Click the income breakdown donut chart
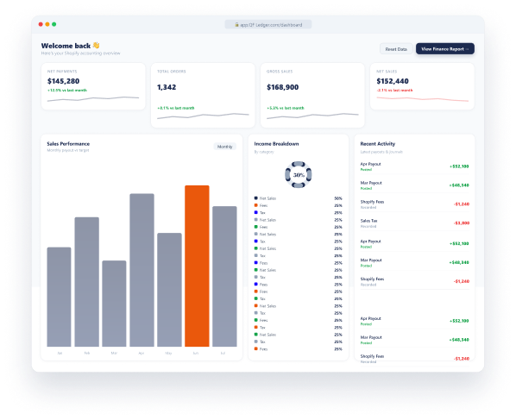The image size is (516, 420). (x=299, y=175)
